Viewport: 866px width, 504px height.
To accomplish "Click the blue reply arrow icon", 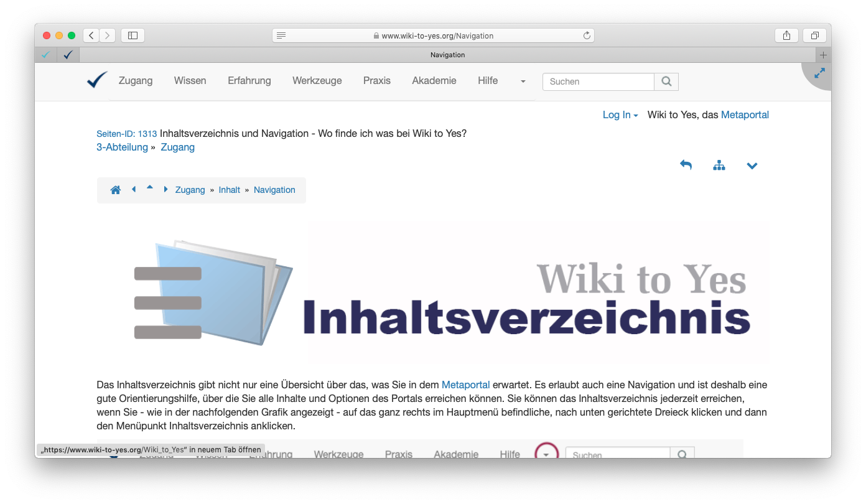I will click(x=686, y=166).
